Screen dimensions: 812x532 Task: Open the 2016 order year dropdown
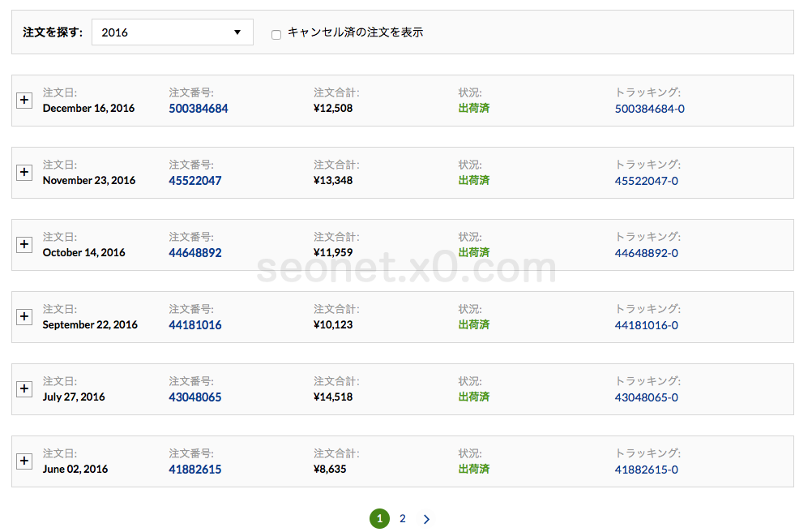point(172,32)
